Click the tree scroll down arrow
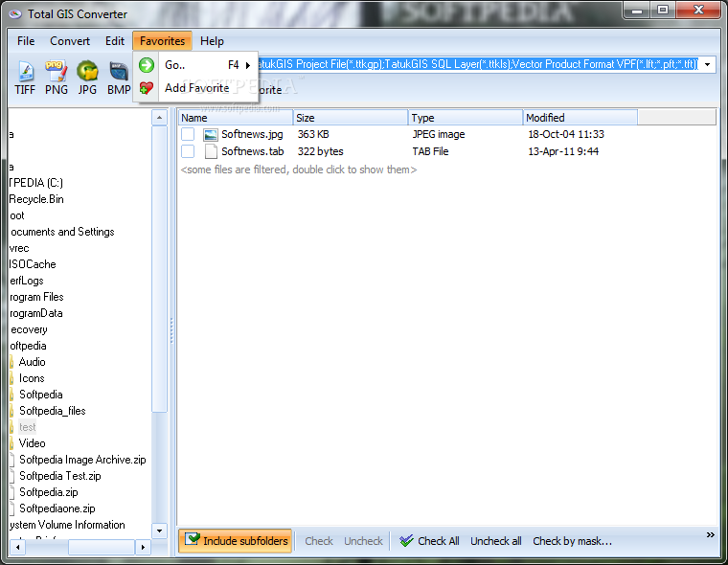Screen dimensions: 728x565 [x=159, y=531]
